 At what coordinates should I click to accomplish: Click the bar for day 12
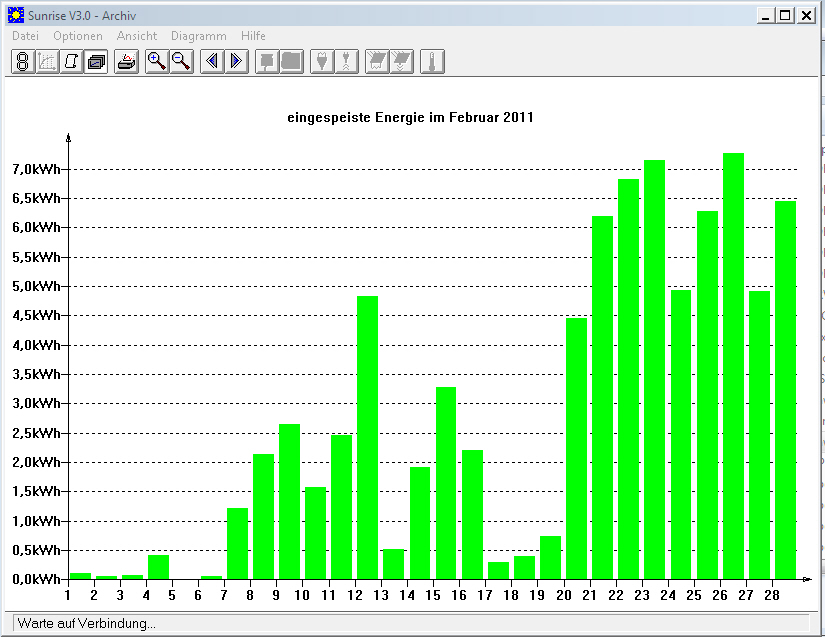367,438
